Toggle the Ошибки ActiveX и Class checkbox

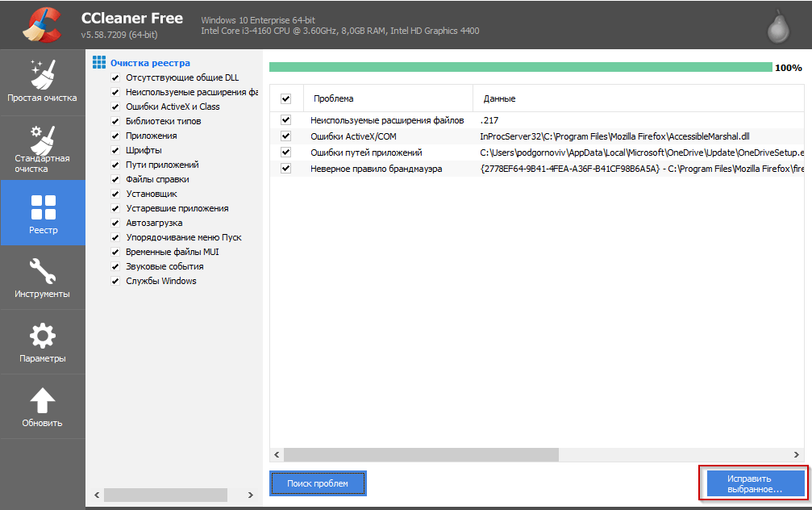point(115,107)
